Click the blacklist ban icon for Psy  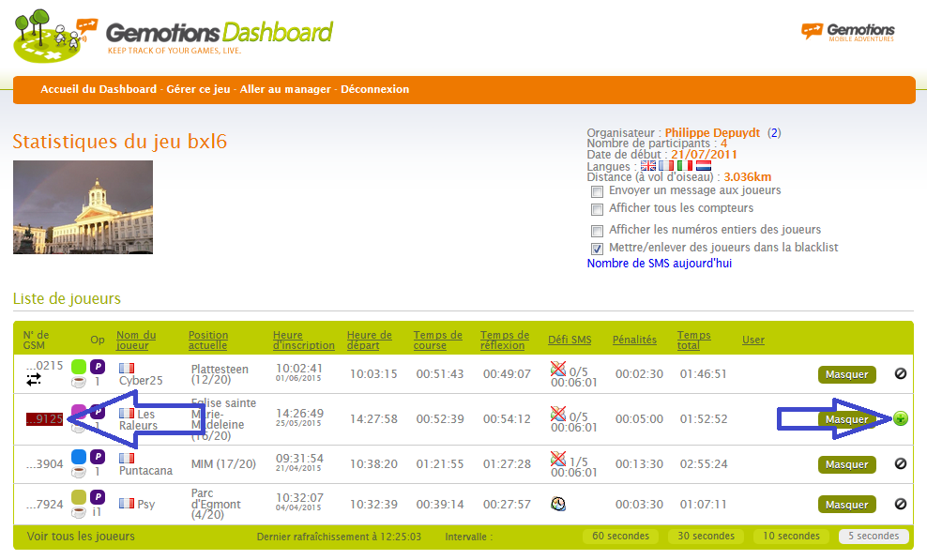point(901,504)
